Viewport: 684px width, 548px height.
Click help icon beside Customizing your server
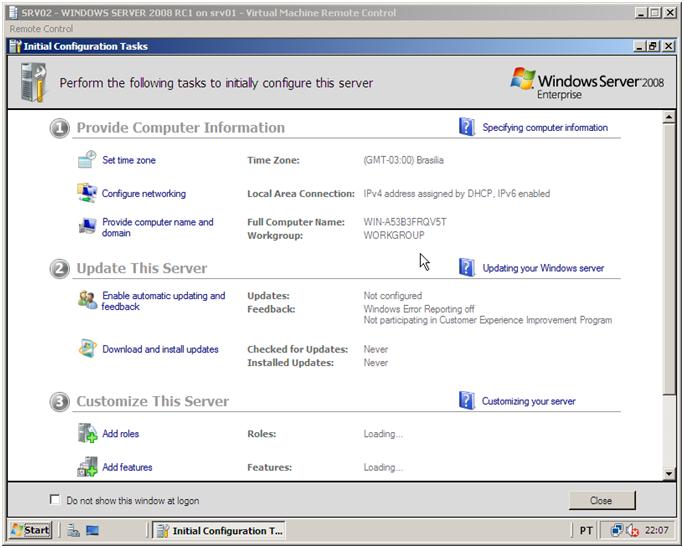point(466,401)
